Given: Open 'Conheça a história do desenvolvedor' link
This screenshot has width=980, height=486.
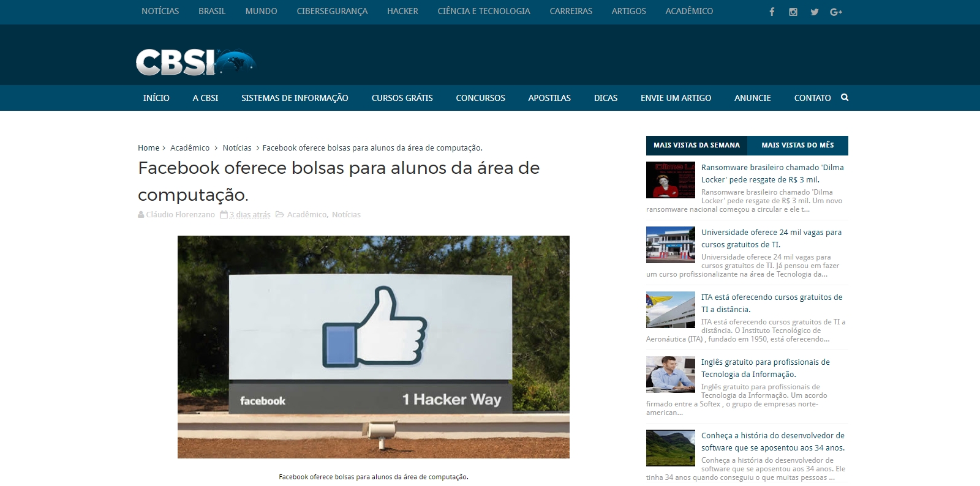Looking at the screenshot, I should click(x=773, y=441).
